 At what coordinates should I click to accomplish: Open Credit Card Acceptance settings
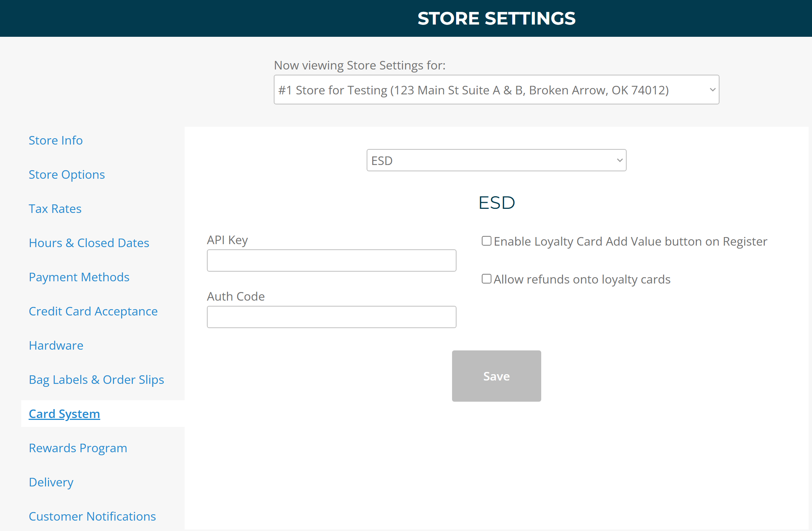pyautogui.click(x=93, y=311)
